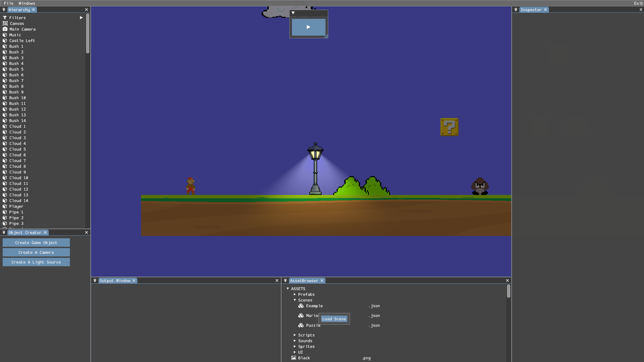Click the Example scene file icon
This screenshot has height=362, width=644.
pyautogui.click(x=301, y=306)
